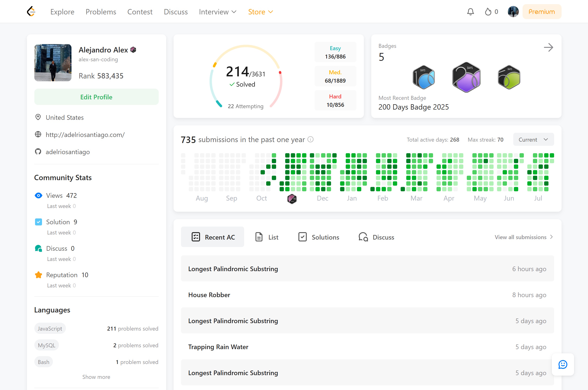The height and width of the screenshot is (390, 588).
Task: Open the Current year dropdown
Action: 533,140
